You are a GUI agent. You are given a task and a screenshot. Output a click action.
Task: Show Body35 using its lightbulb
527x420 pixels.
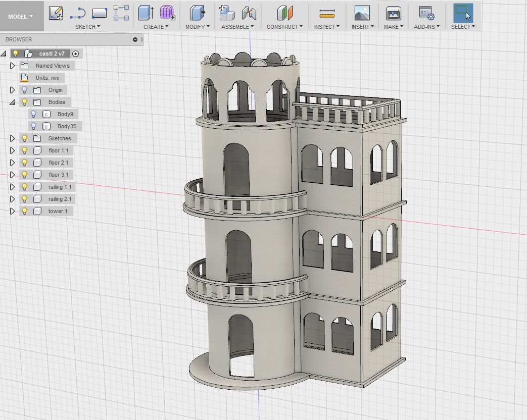33,126
